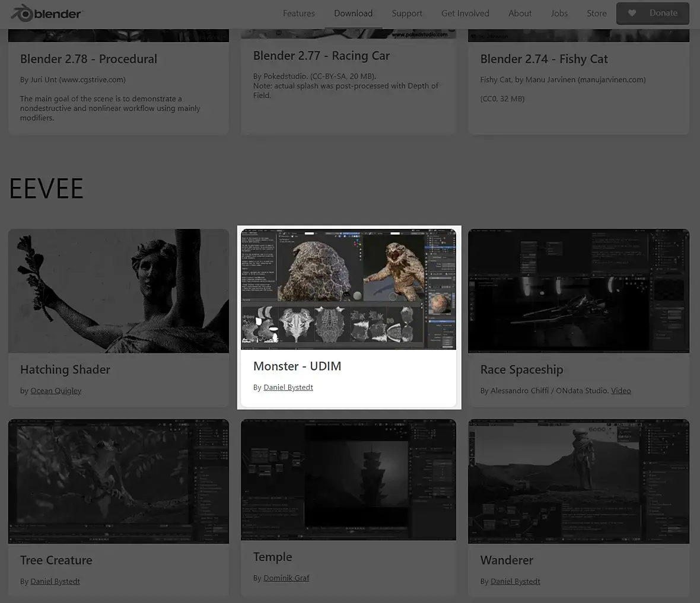Open the Wanderer demo thumbnail

tap(578, 481)
